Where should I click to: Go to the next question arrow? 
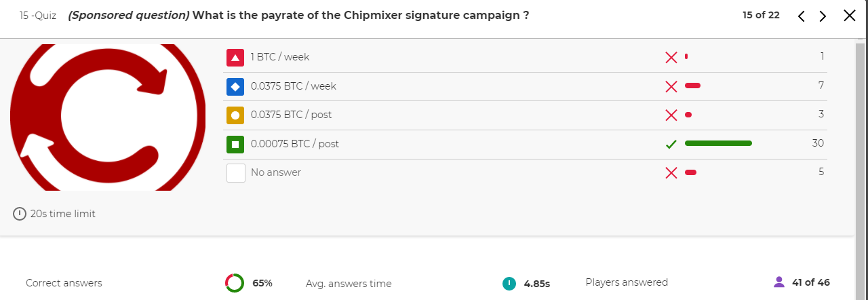[x=823, y=16]
